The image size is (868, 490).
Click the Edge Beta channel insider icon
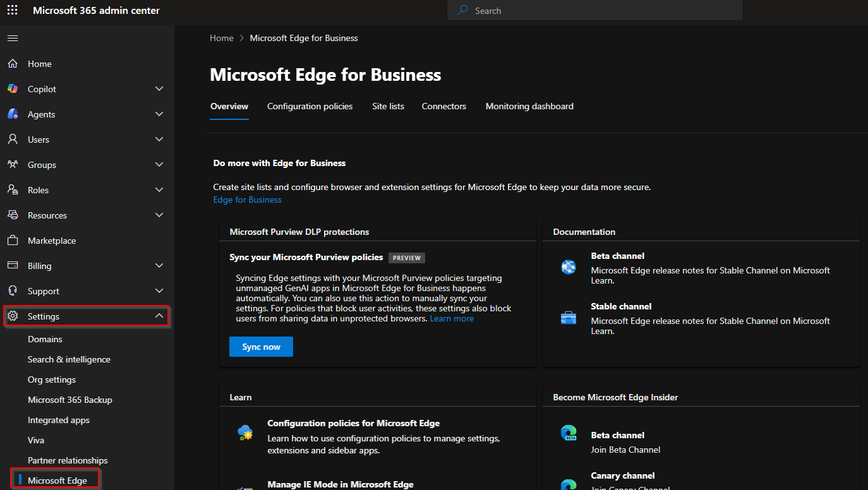569,434
